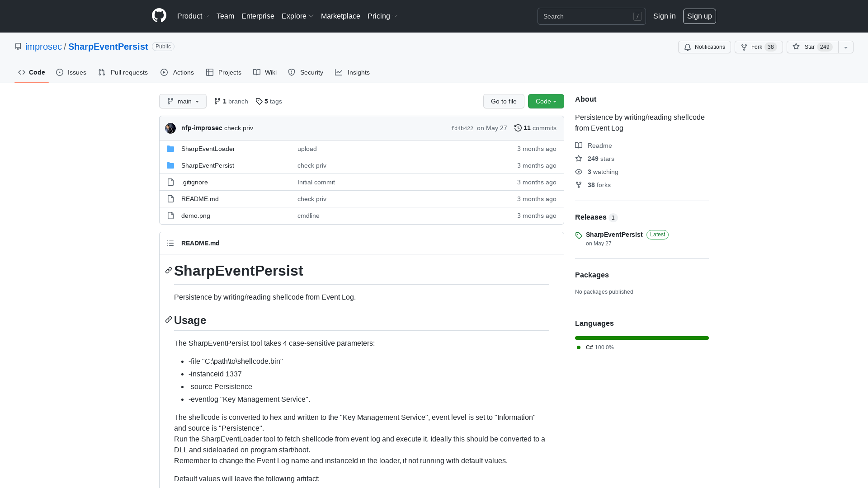The height and width of the screenshot is (488, 868).
Task: Open the Team page
Action: pyautogui.click(x=225, y=16)
